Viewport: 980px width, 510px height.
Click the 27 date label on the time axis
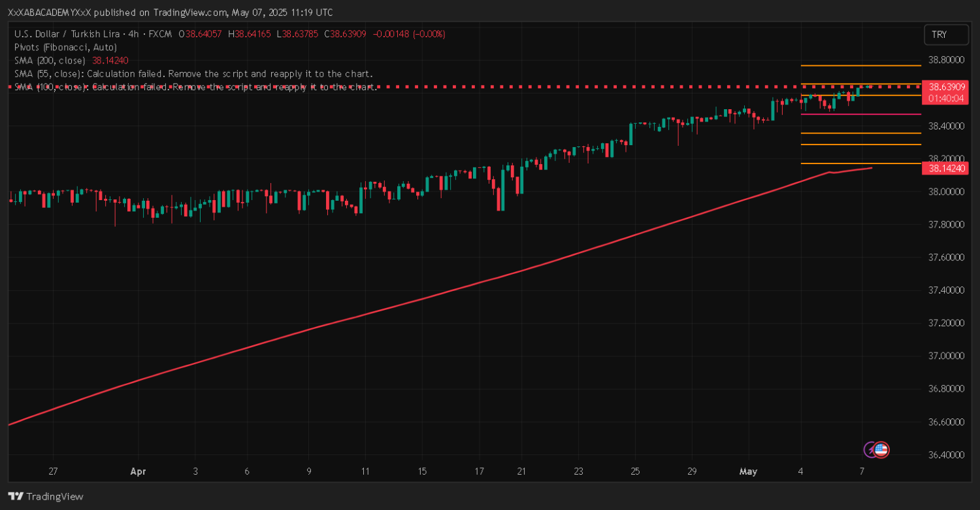point(53,471)
